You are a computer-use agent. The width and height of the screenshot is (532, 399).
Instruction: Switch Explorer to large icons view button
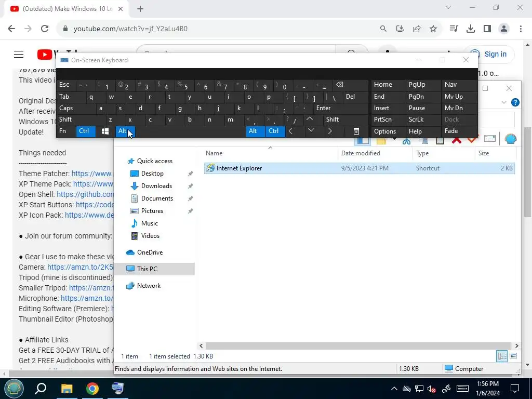tap(513, 356)
